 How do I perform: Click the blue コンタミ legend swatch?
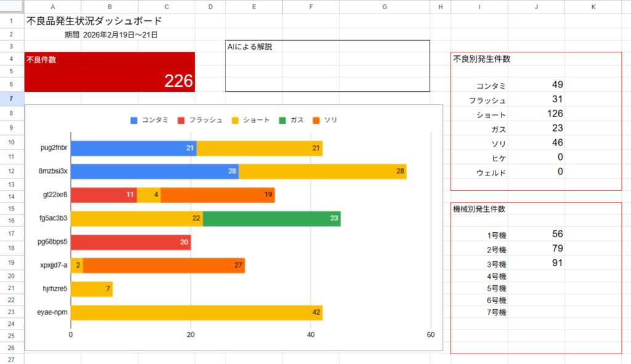point(134,120)
